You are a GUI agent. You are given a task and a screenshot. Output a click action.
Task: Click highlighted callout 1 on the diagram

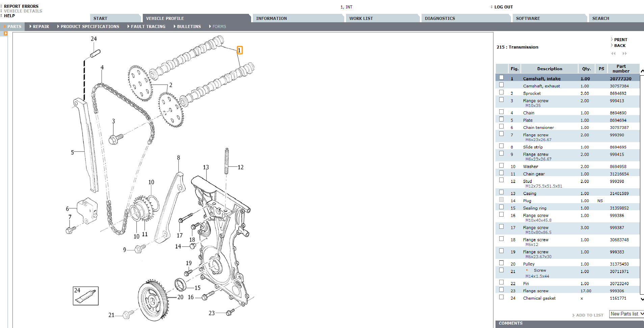239,50
